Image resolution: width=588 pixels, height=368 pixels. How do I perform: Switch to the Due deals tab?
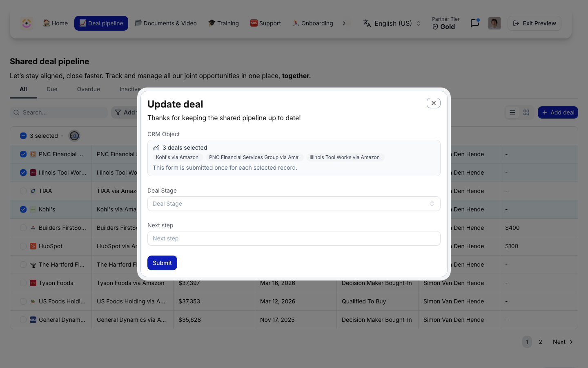point(52,89)
